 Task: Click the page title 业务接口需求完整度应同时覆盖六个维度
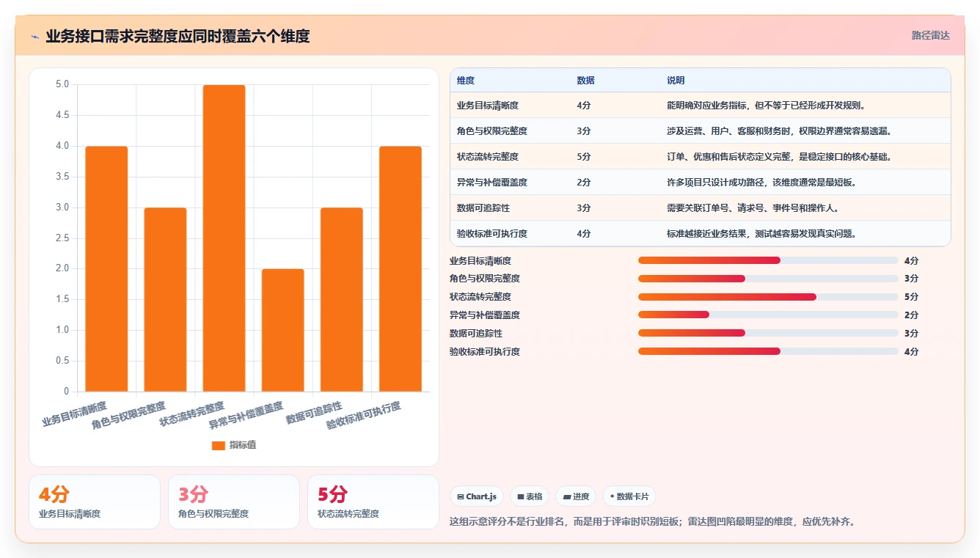click(178, 36)
